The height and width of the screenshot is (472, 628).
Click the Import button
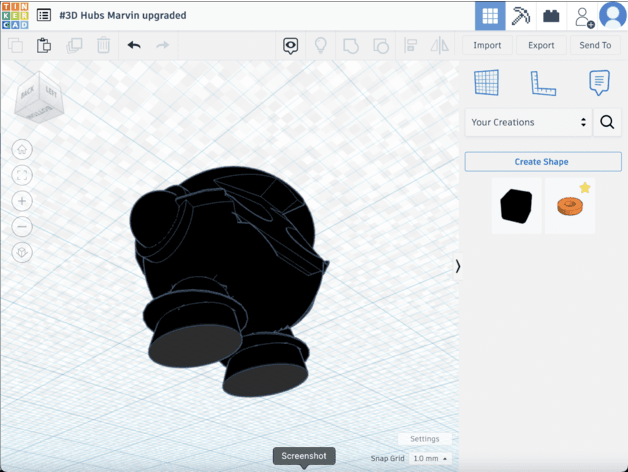tap(487, 45)
